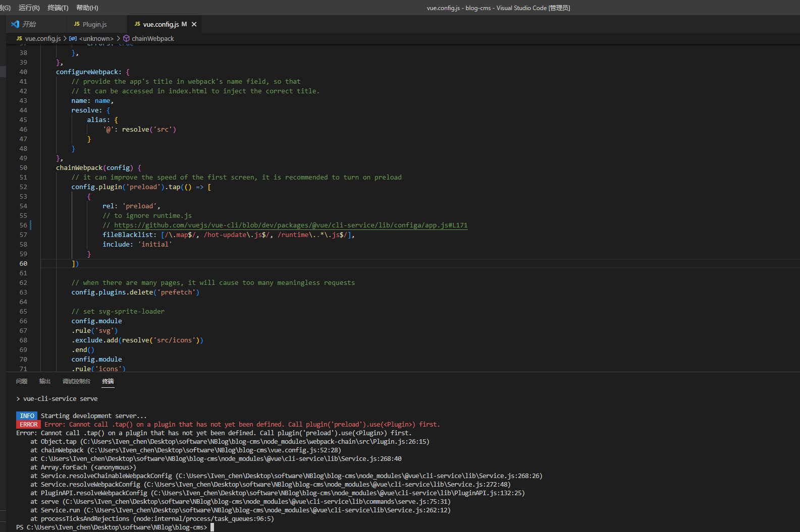This screenshot has height=532, width=800.
Task: Click the JS icon on vue.config.js tab
Action: pos(137,24)
